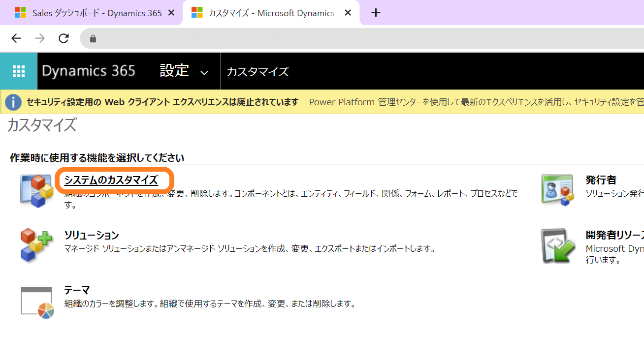Open the 発行者 link

click(x=601, y=180)
